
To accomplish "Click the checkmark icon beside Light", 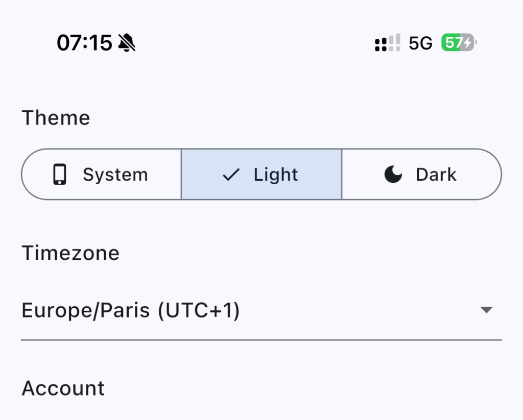I will point(231,175).
